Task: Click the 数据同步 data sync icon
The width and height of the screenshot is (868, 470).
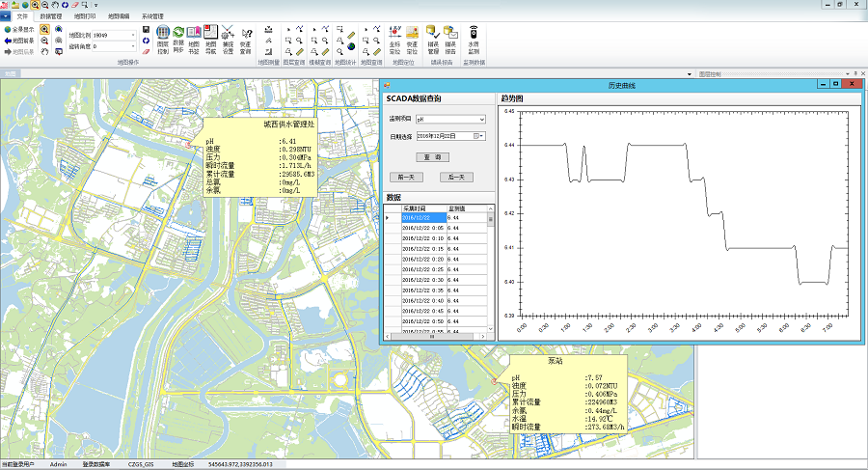Action: [178, 37]
